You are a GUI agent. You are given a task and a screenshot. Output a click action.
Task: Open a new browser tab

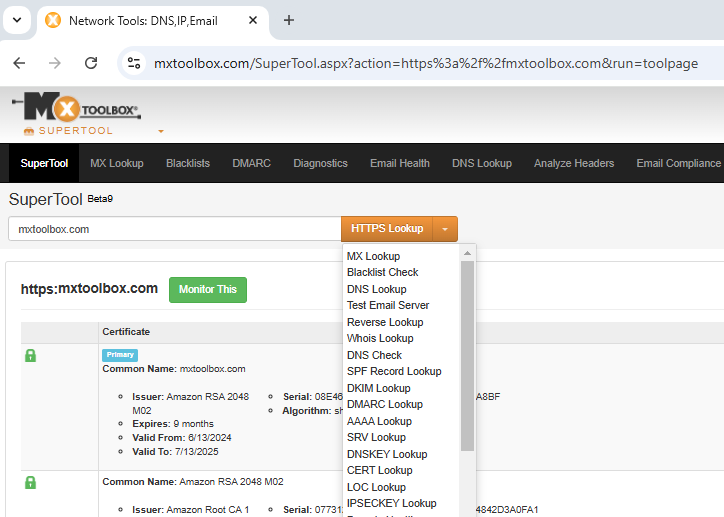(289, 20)
